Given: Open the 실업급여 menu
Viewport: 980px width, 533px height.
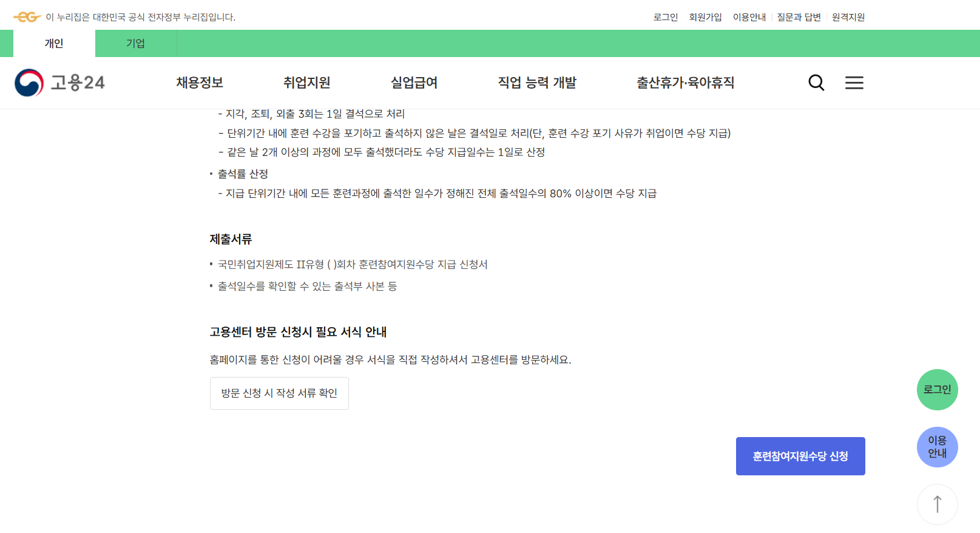Looking at the screenshot, I should (414, 83).
